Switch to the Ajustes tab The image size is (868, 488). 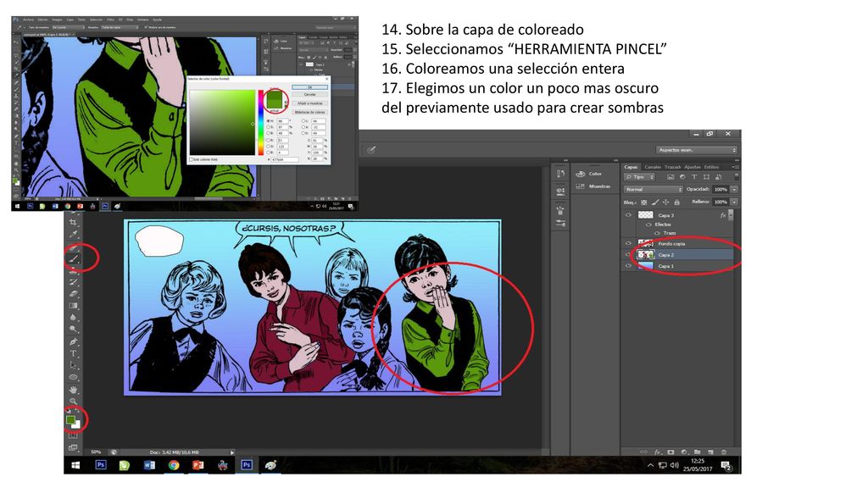[x=693, y=167]
